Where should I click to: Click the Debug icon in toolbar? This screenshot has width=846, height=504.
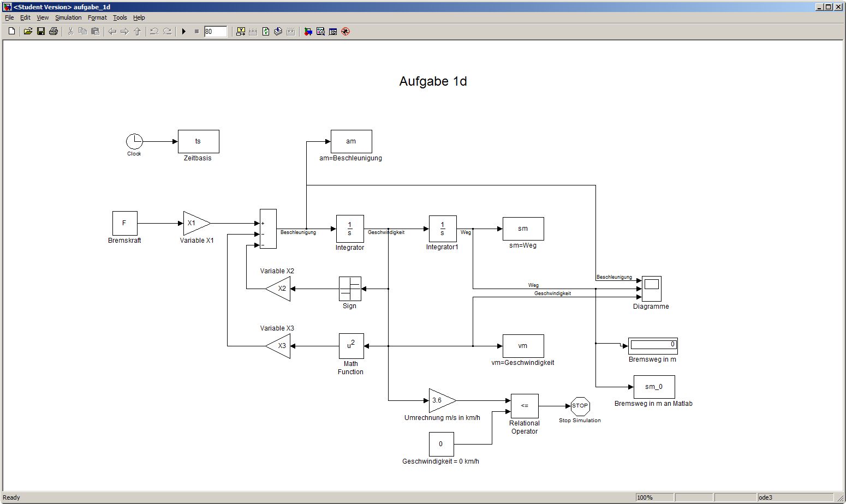pos(345,32)
